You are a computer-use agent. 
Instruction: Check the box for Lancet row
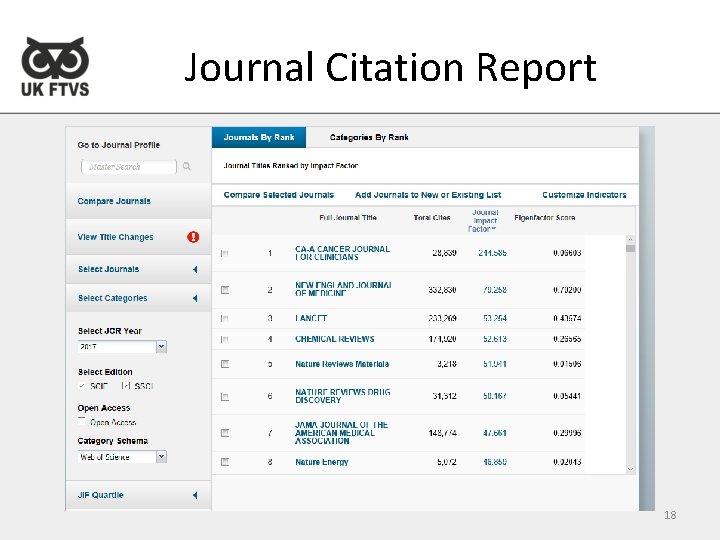coord(225,318)
